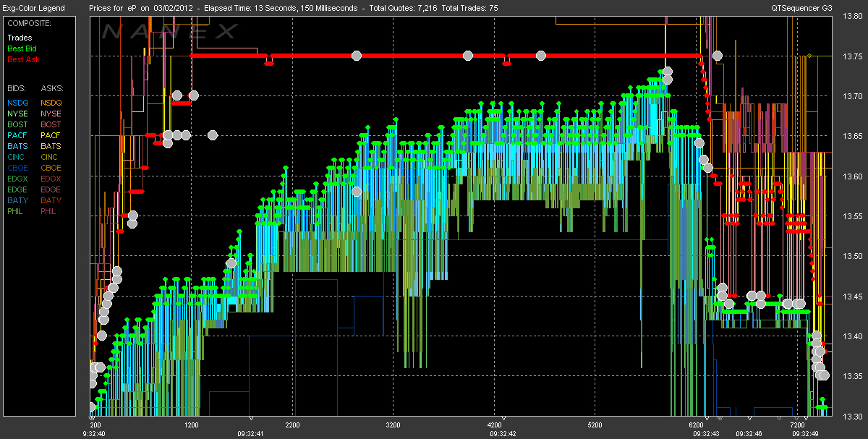Image resolution: width=868 pixels, height=439 pixels.
Task: Click the white Trades legend entry
Action: click(20, 38)
